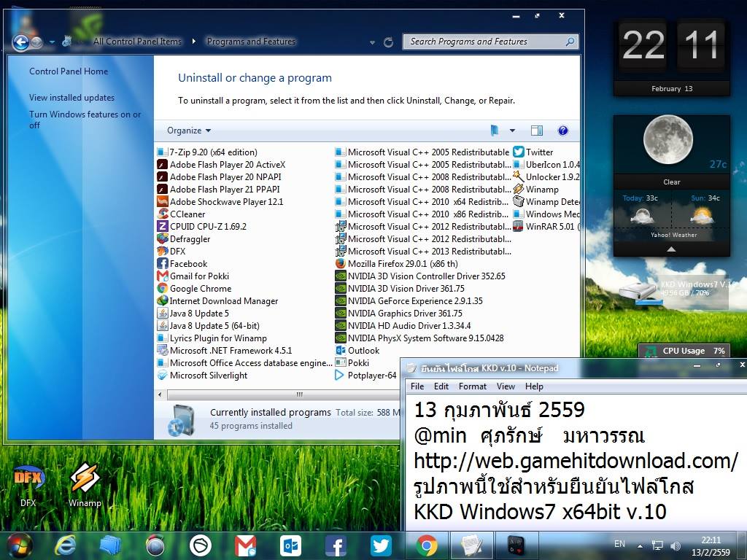The image size is (747, 560).
Task: Click the Back navigation arrow in Control Panel
Action: click(20, 42)
